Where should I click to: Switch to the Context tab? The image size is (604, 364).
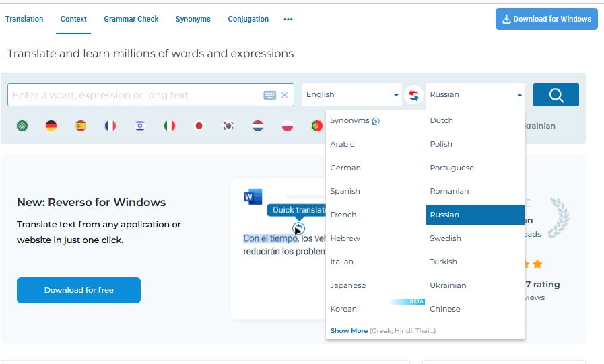coord(73,19)
